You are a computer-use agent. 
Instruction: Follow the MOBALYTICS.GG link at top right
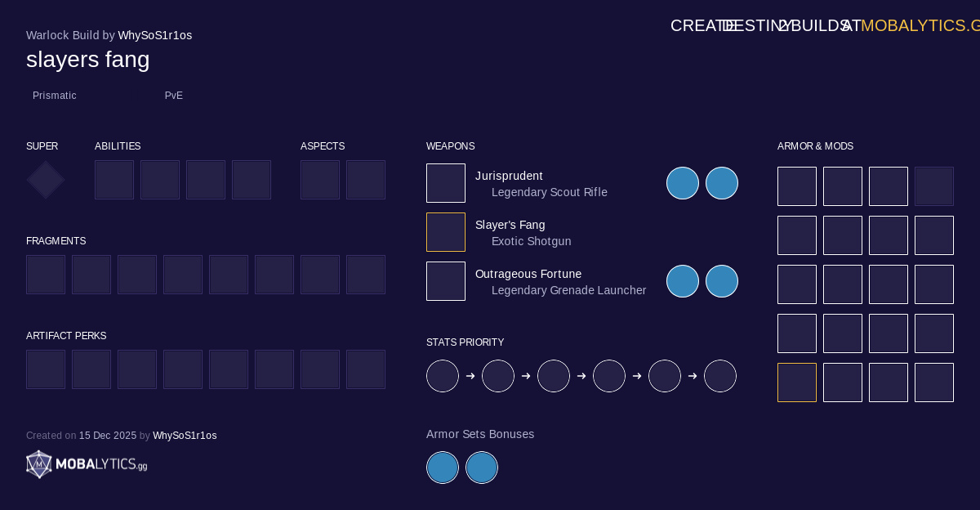920,25
